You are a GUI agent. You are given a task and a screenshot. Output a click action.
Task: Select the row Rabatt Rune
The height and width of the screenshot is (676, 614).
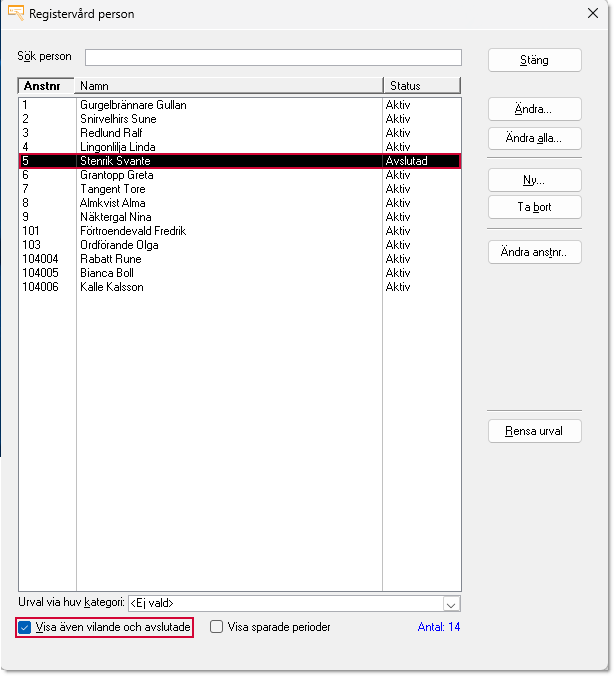click(240, 259)
